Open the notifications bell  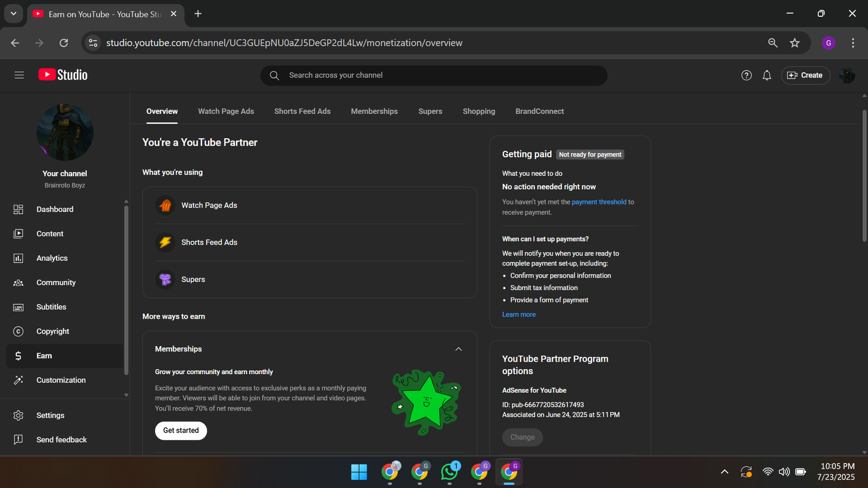[767, 75]
